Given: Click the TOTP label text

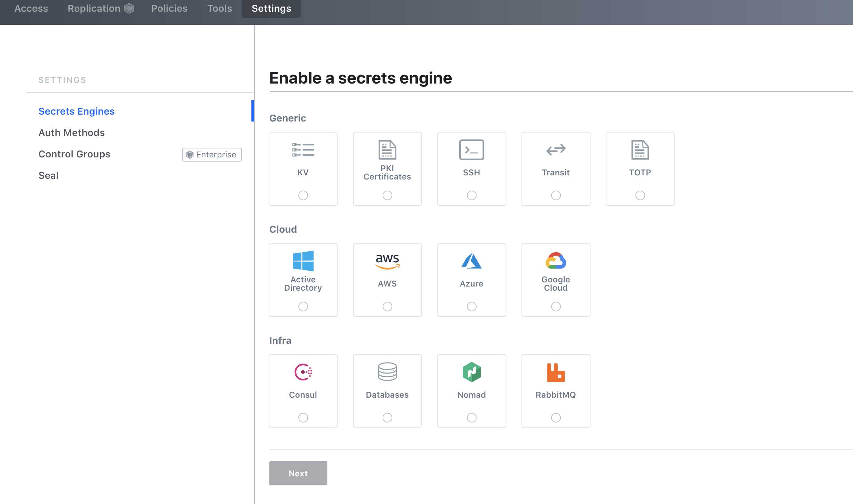Looking at the screenshot, I should (x=640, y=173).
